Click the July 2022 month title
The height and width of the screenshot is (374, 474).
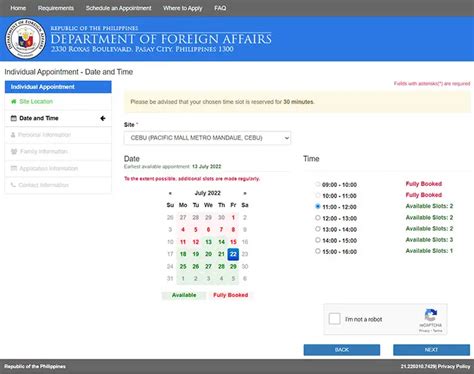pyautogui.click(x=208, y=193)
